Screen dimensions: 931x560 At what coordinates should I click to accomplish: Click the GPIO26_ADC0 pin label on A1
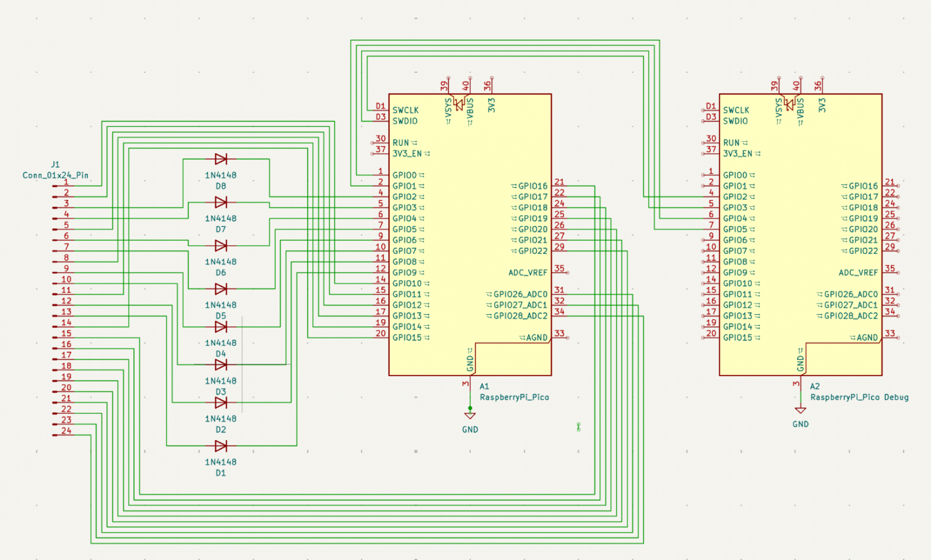pos(520,294)
